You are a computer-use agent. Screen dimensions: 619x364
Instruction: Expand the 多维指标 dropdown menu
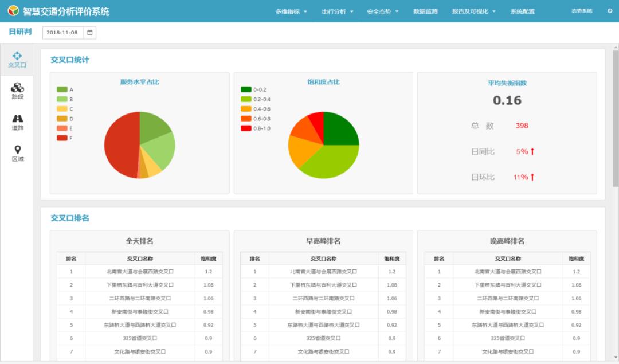pos(291,11)
